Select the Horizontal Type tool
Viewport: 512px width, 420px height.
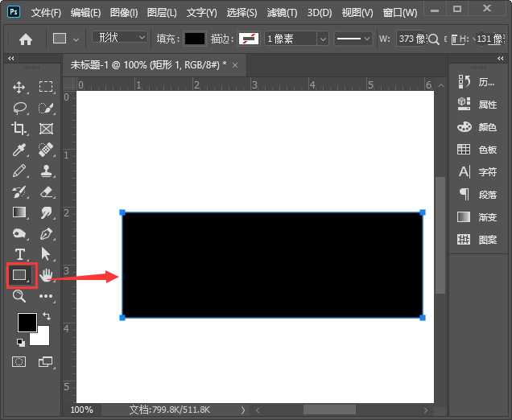click(x=19, y=254)
